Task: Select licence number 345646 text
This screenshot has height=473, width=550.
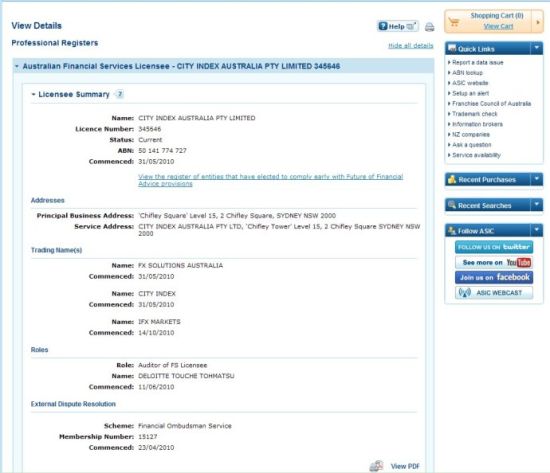Action: click(150, 129)
